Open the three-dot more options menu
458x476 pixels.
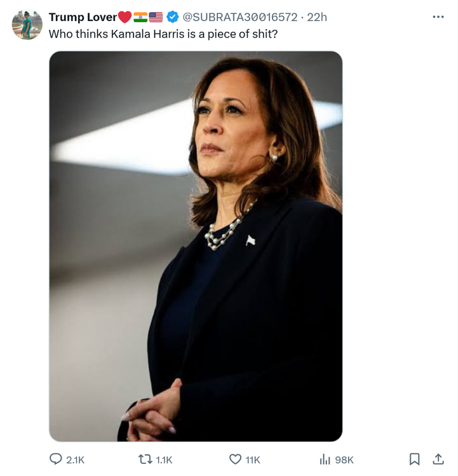pyautogui.click(x=438, y=17)
